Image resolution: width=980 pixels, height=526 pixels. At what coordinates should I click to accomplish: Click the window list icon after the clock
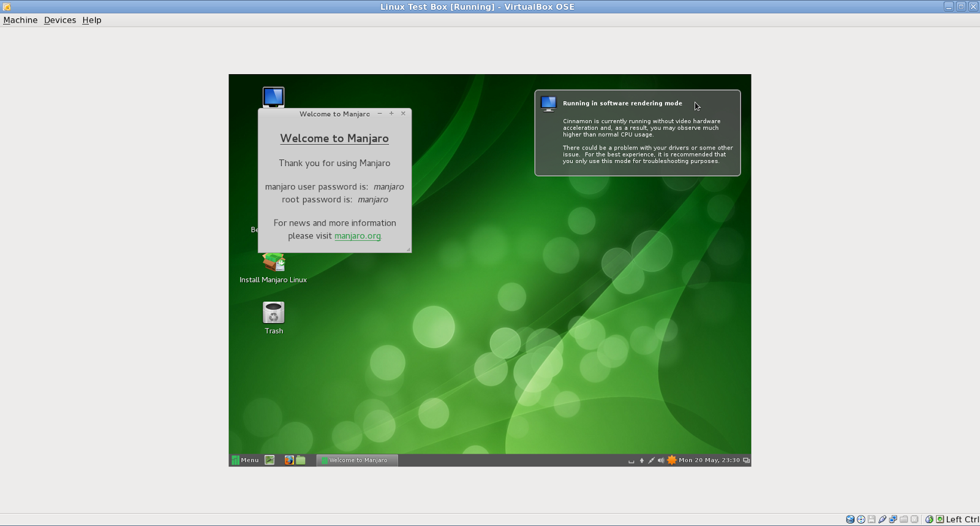point(746,460)
